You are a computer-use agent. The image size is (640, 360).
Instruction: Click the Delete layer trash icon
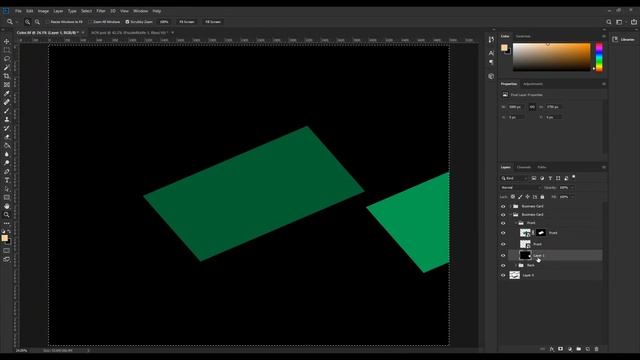tap(596, 349)
